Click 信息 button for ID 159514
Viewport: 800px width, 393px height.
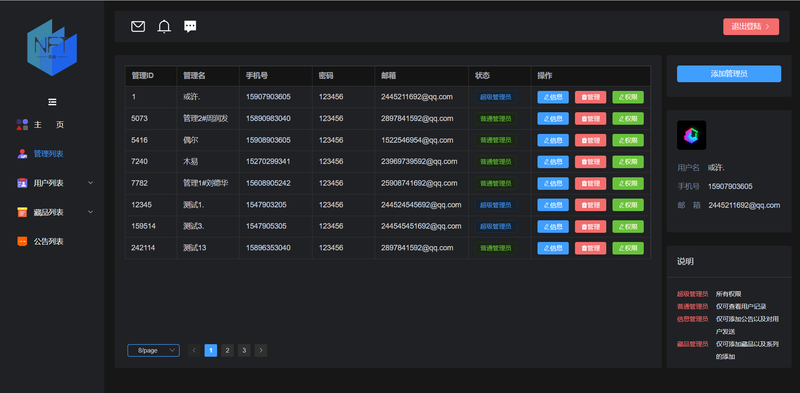[553, 227]
